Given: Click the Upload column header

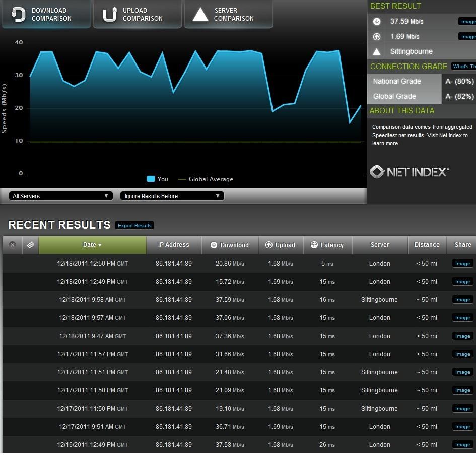Looking at the screenshot, I should pos(281,245).
